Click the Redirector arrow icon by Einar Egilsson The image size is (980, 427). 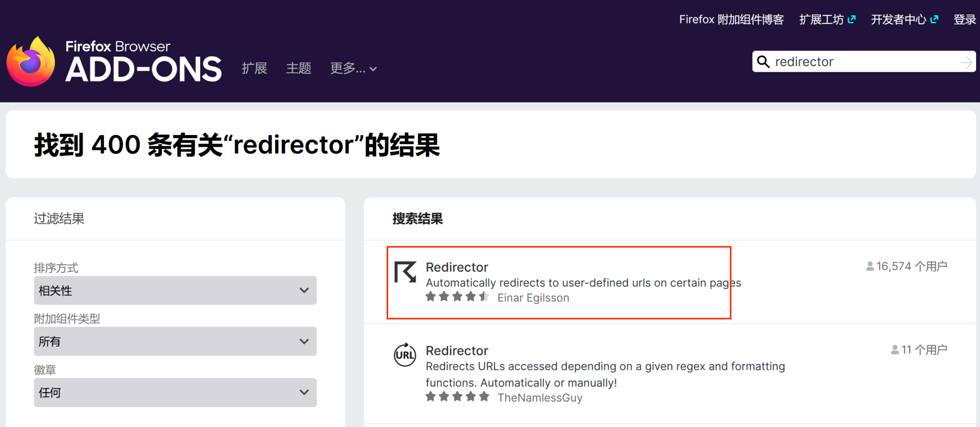[405, 272]
